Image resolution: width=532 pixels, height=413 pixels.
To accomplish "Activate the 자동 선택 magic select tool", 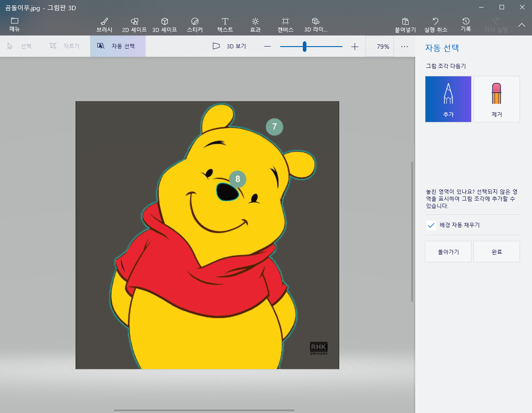I will (118, 46).
